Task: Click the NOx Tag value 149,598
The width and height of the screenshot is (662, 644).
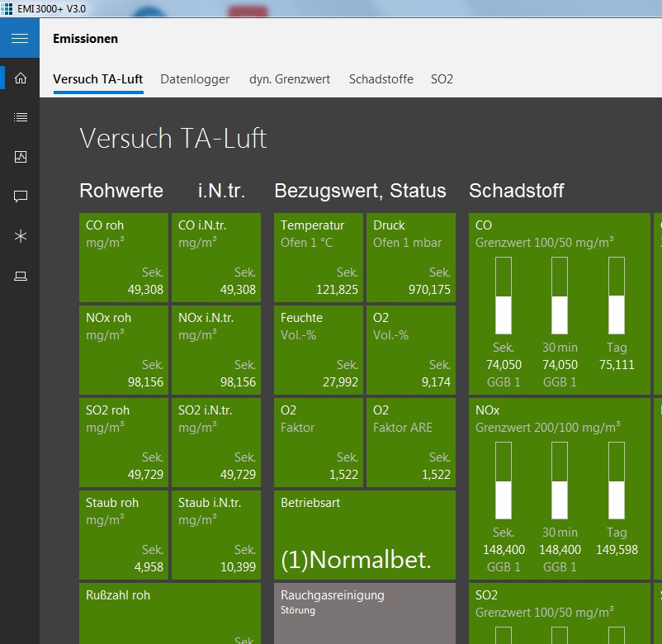Action: pyautogui.click(x=617, y=549)
